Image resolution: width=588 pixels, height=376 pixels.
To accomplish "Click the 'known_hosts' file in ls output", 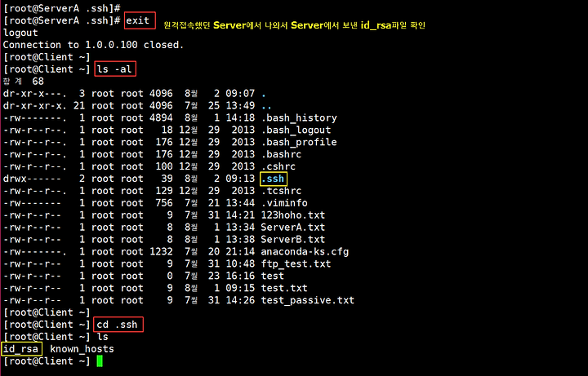I will [x=82, y=349].
